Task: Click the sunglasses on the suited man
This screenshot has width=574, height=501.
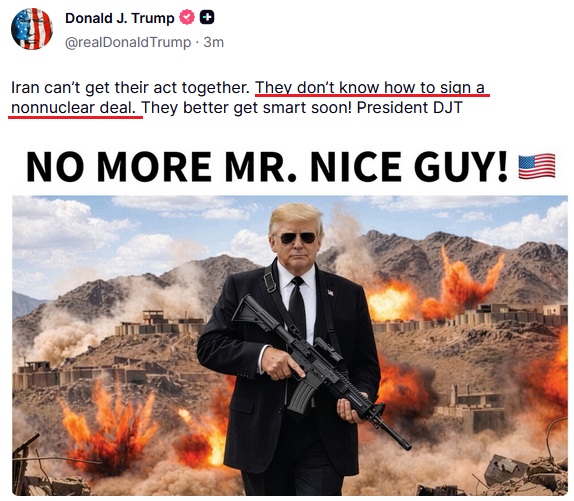Action: pos(298,238)
